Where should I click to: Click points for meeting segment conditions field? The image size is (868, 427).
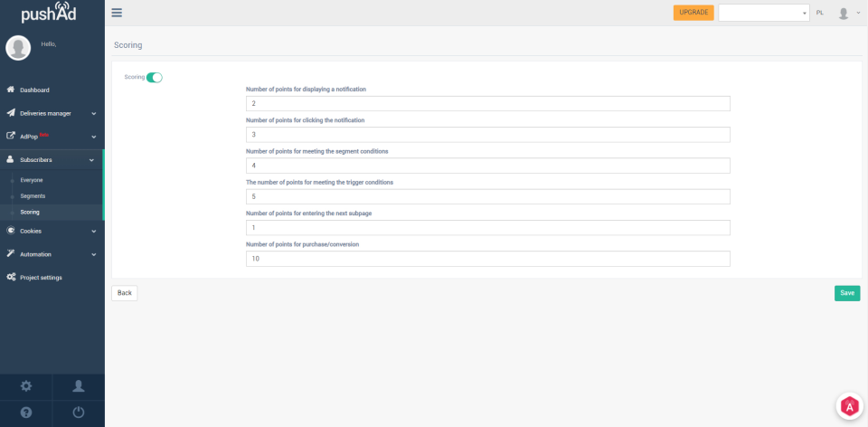[487, 166]
